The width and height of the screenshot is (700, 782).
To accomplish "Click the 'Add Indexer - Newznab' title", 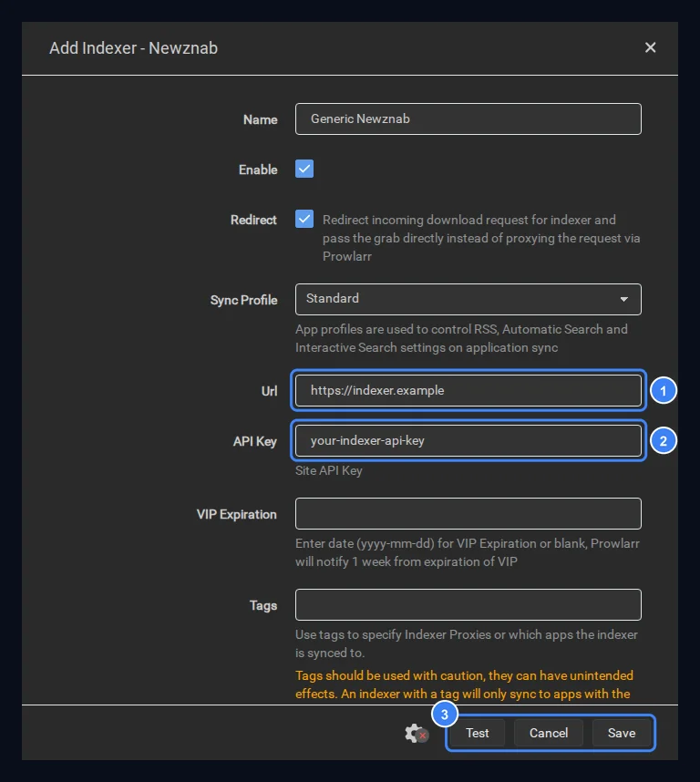I will pyautogui.click(x=134, y=48).
